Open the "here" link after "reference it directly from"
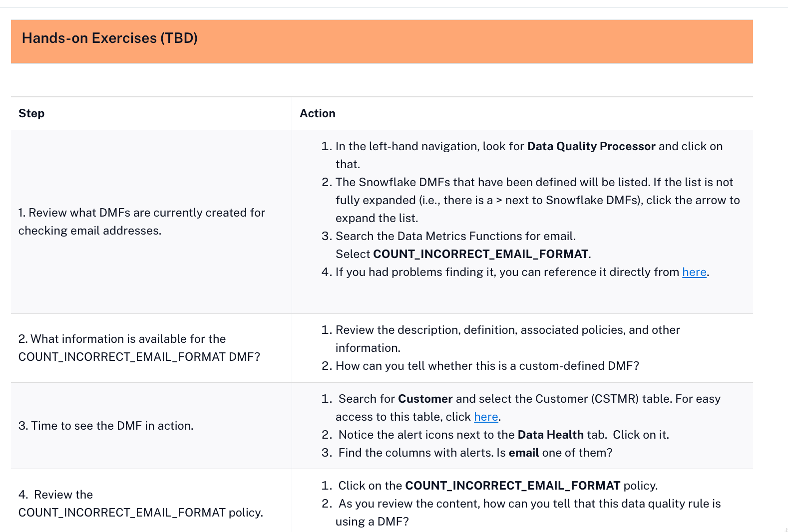The height and width of the screenshot is (532, 788). coord(694,272)
